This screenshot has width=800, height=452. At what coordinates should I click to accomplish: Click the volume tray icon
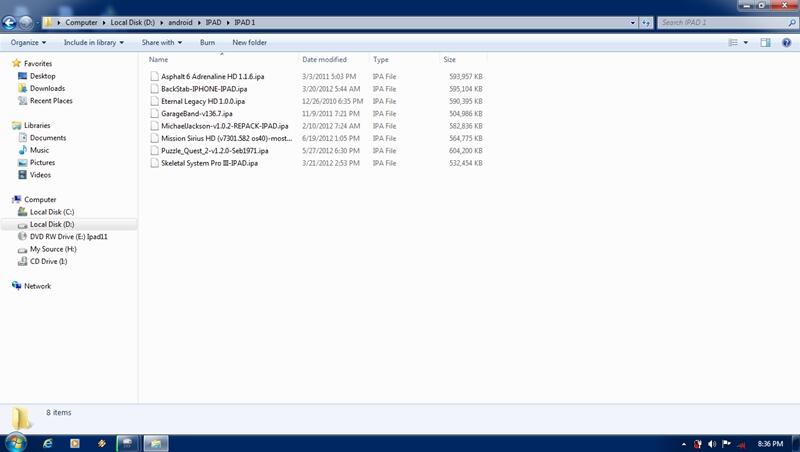pos(712,444)
